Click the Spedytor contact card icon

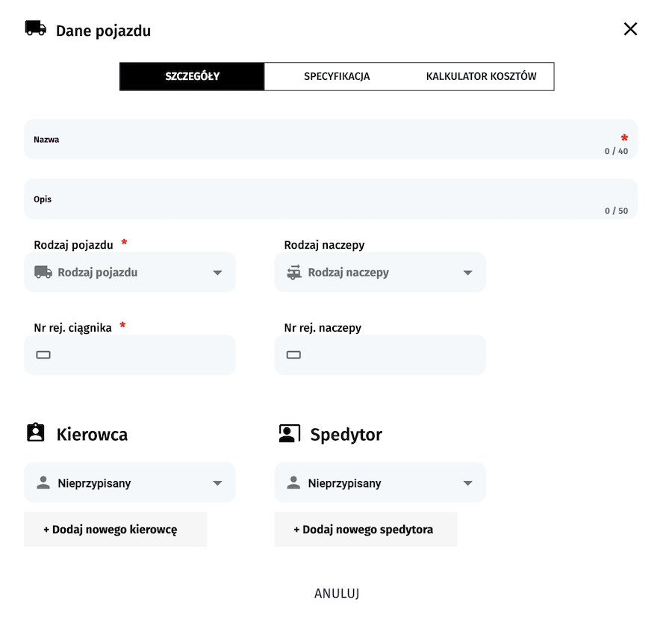point(288,433)
